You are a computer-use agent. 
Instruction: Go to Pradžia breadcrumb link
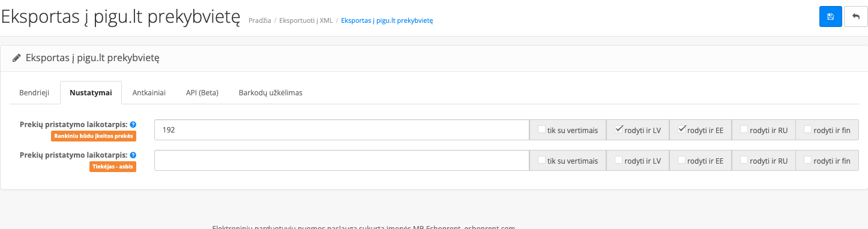coord(259,20)
